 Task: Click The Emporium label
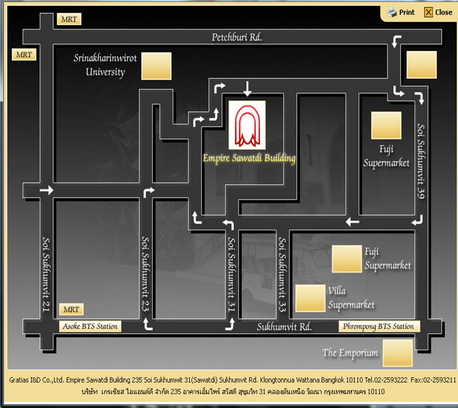pyautogui.click(x=350, y=353)
